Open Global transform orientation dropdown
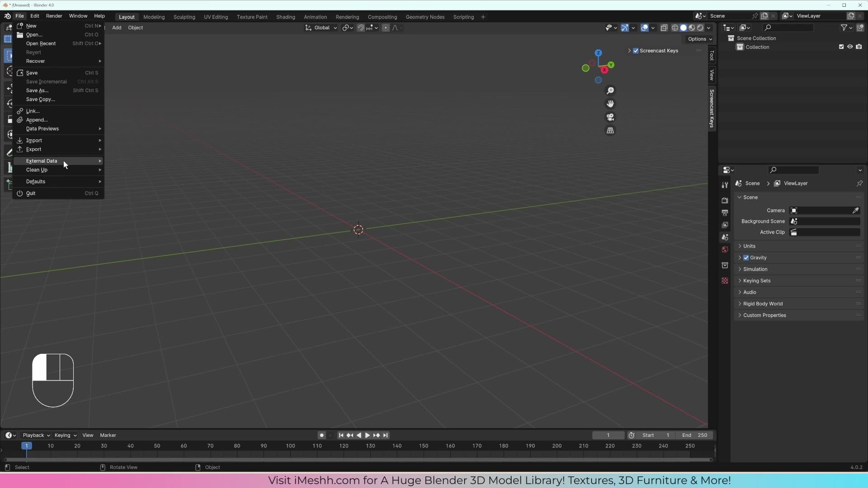Image resolution: width=868 pixels, height=488 pixels. [x=321, y=28]
